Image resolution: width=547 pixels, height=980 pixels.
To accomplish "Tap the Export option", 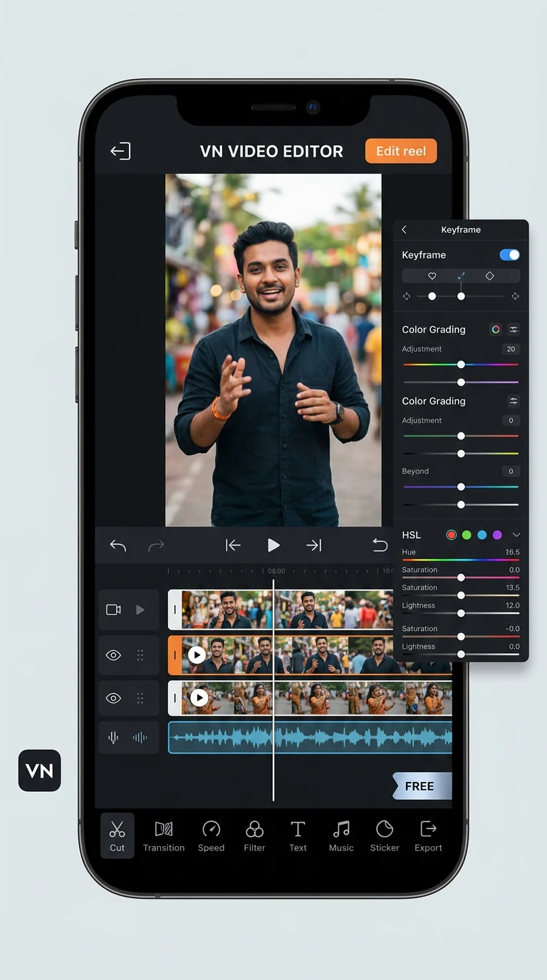I will [428, 835].
